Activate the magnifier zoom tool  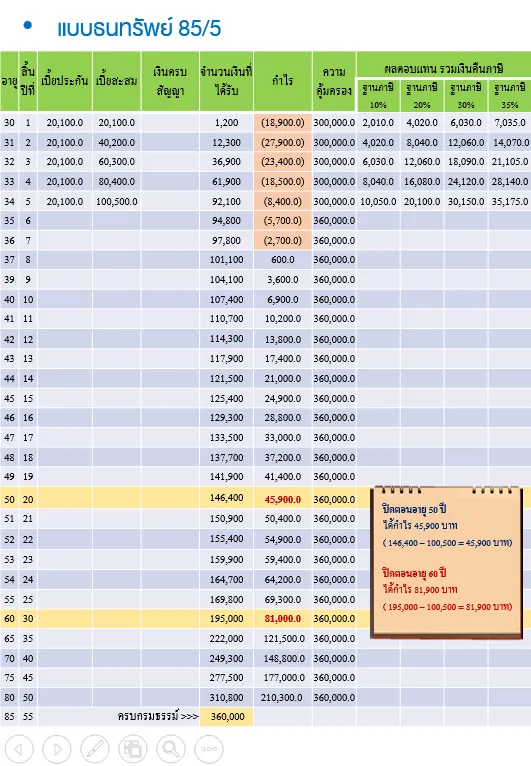pos(171,748)
